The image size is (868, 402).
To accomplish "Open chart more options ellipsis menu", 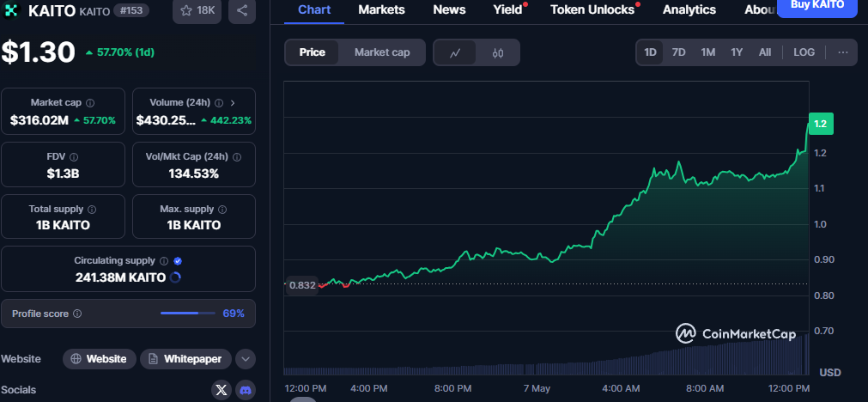I will pyautogui.click(x=842, y=52).
